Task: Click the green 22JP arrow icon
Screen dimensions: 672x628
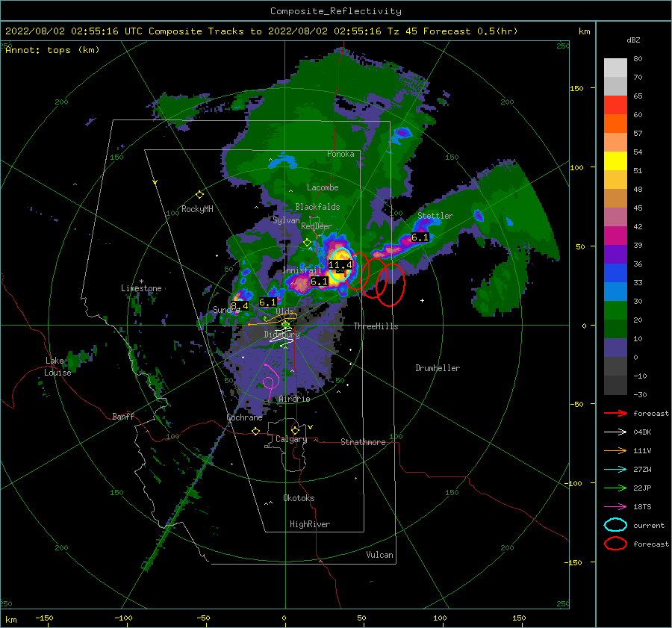Action: (615, 488)
